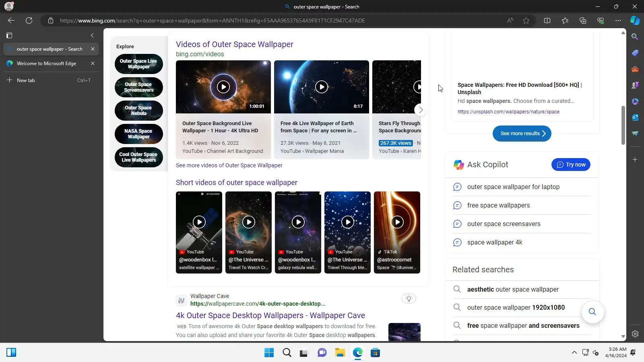Viewport: 644px width, 362px height.
Task: Ask Copilot: free space wallpapers
Action: pos(522,206)
